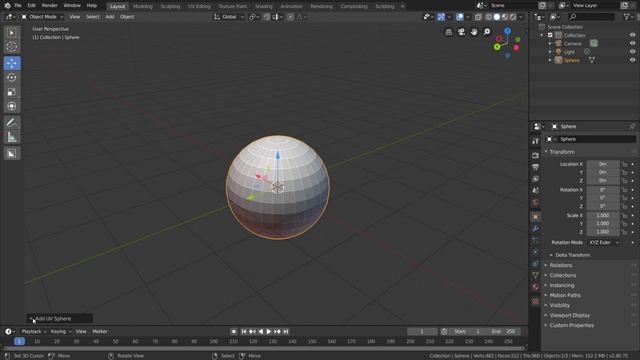This screenshot has height=360, width=640.
Task: Open the Output properties tab
Action: pos(536,167)
